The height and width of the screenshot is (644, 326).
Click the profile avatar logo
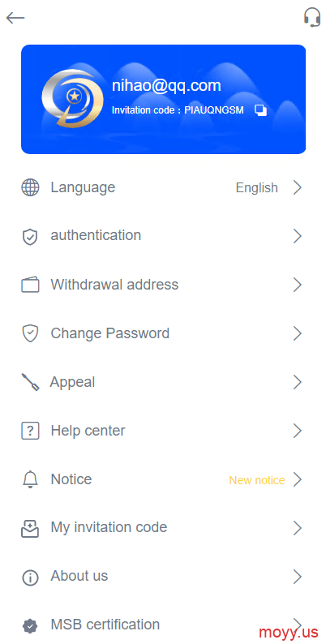(73, 99)
